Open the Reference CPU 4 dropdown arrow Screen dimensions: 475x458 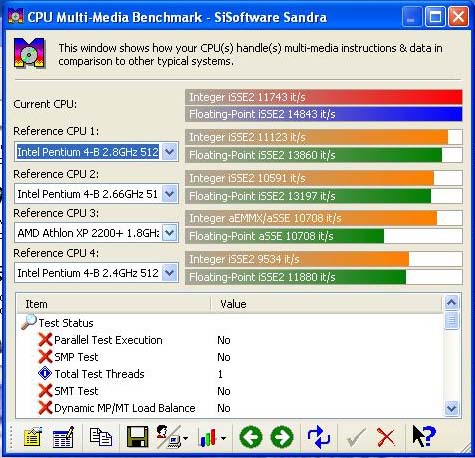click(170, 273)
